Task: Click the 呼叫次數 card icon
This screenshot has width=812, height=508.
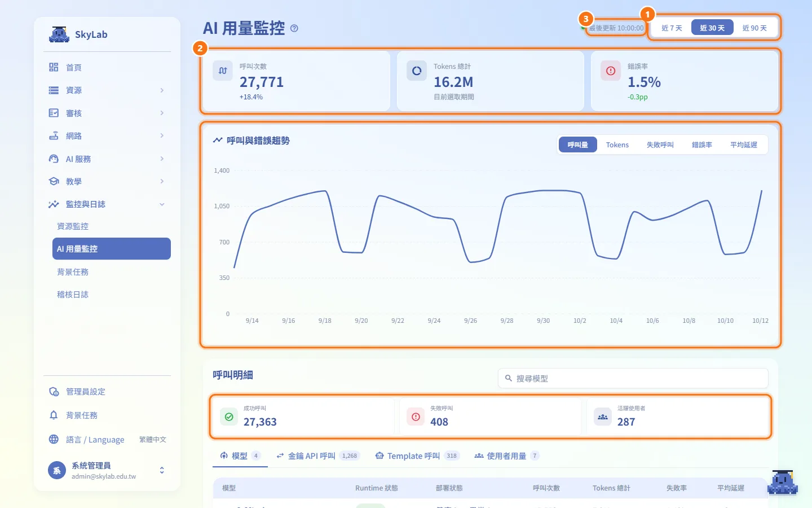Action: tap(223, 71)
